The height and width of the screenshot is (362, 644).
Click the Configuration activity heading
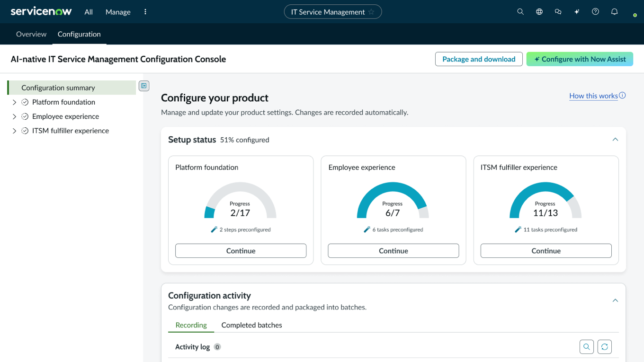(209, 296)
